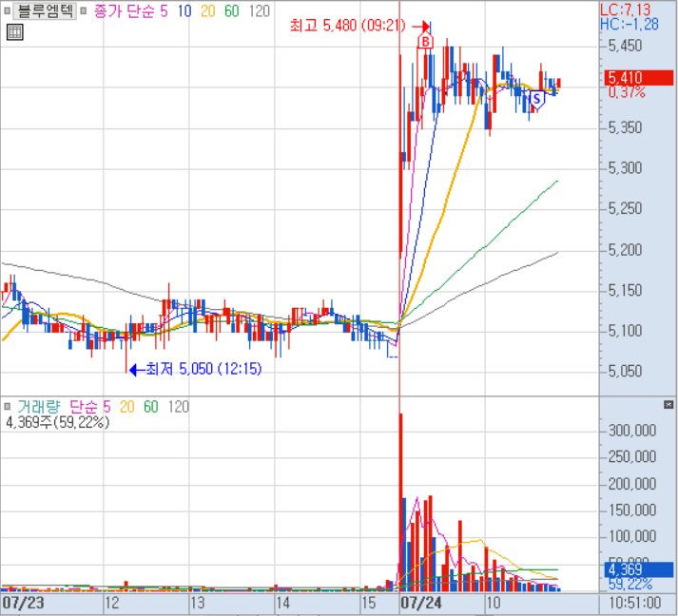This screenshot has width=678, height=616.
Task: Click the small X icon in the volume panel corner
Action: tap(668, 406)
